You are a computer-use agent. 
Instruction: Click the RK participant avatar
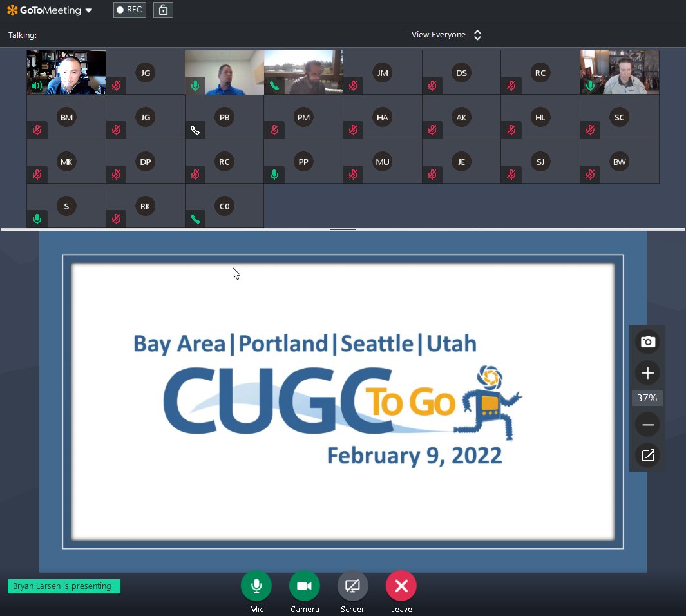145,206
